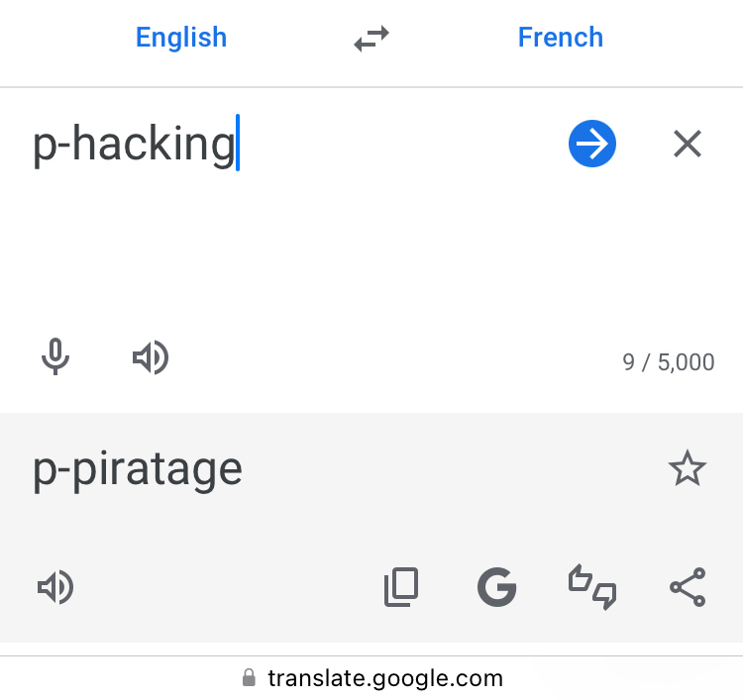Listen to the source text p-hacking
The image size is (743, 700).
[x=151, y=357]
